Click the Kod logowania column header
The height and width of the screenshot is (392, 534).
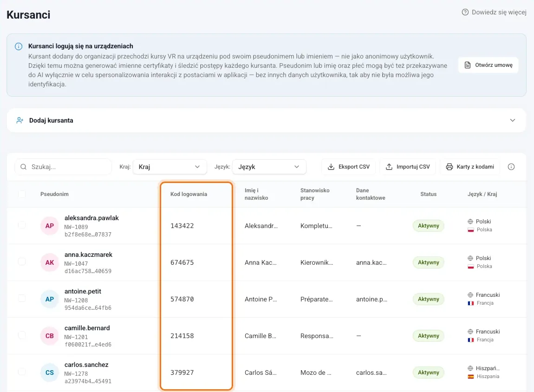(189, 194)
